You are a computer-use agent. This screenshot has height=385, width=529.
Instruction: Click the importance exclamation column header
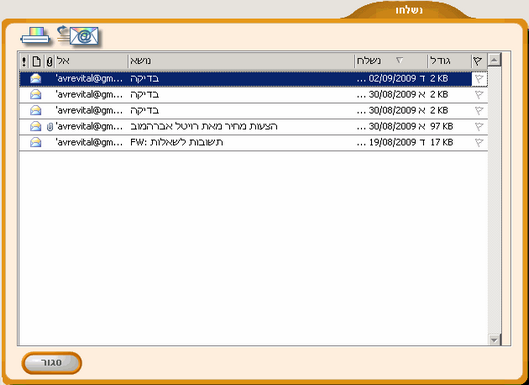coord(24,61)
